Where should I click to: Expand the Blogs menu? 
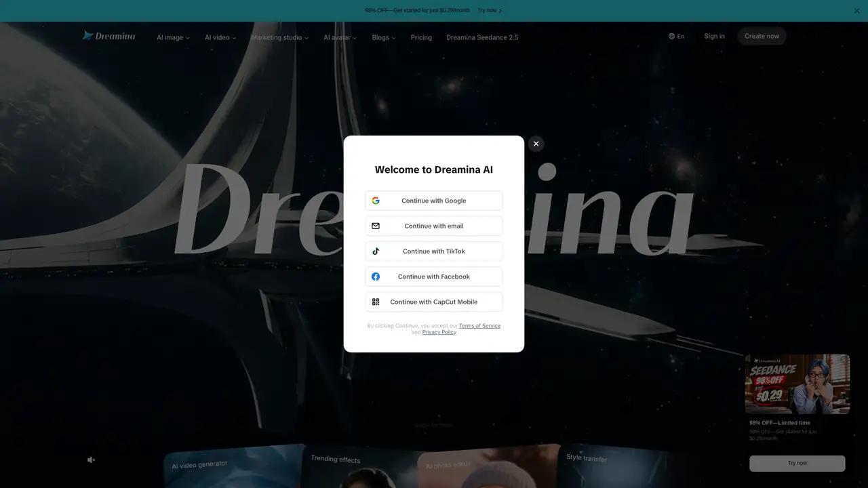coord(384,37)
